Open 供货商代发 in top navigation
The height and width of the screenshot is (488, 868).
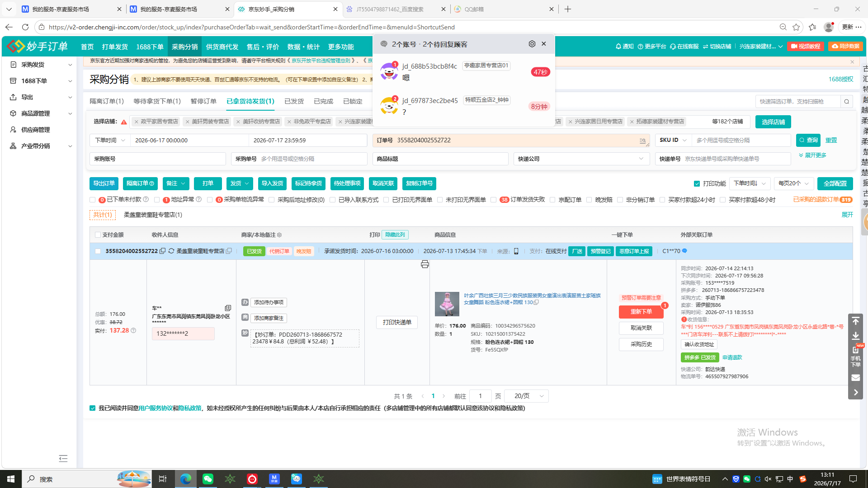(x=222, y=47)
